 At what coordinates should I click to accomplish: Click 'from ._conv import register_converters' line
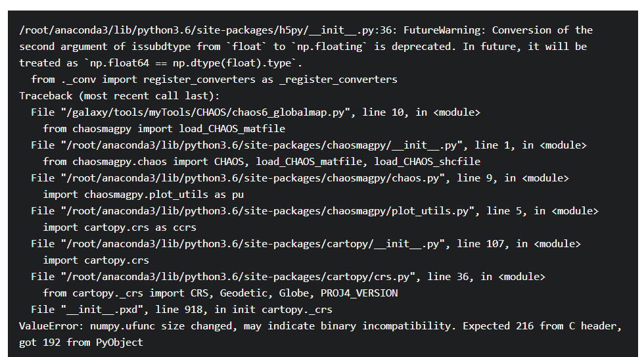click(214, 80)
